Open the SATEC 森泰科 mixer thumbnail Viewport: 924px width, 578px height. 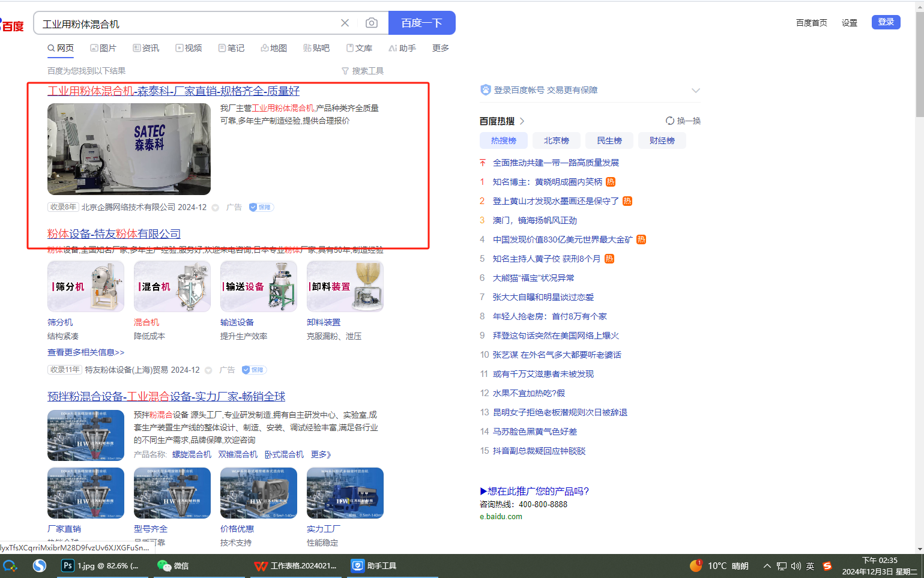click(x=129, y=149)
